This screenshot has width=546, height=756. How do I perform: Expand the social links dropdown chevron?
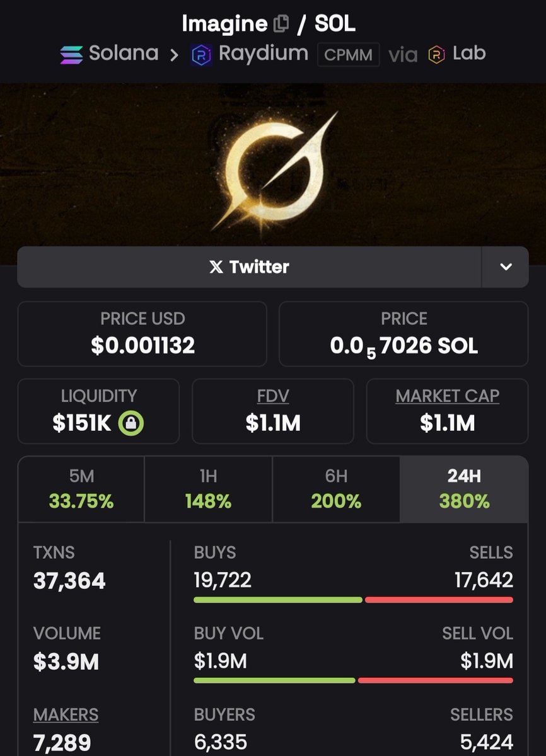(505, 267)
